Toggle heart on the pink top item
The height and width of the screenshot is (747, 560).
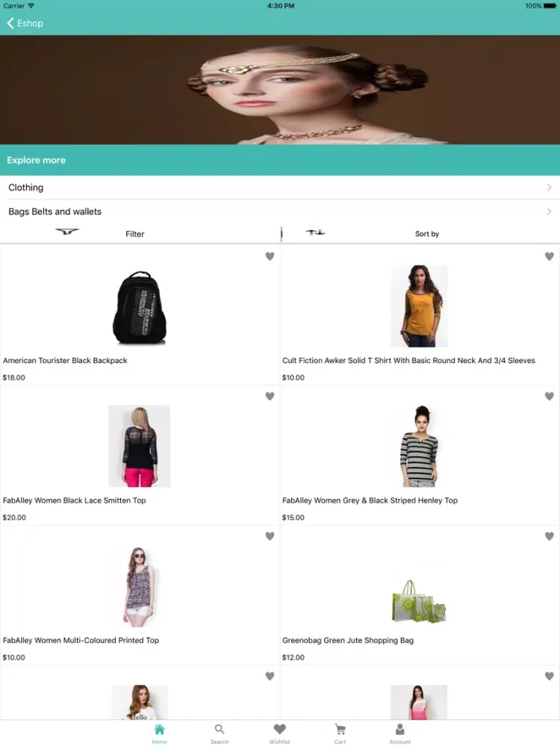click(549, 676)
